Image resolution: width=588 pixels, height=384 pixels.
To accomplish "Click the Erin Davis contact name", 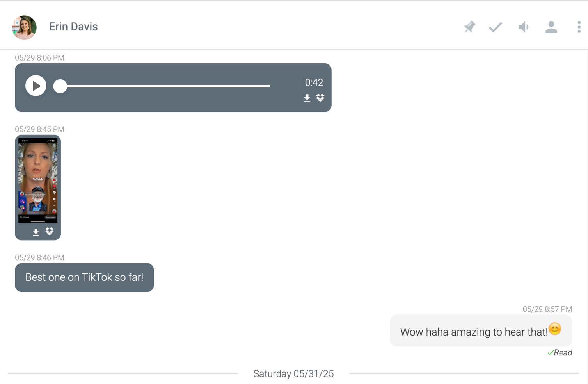I will (73, 27).
